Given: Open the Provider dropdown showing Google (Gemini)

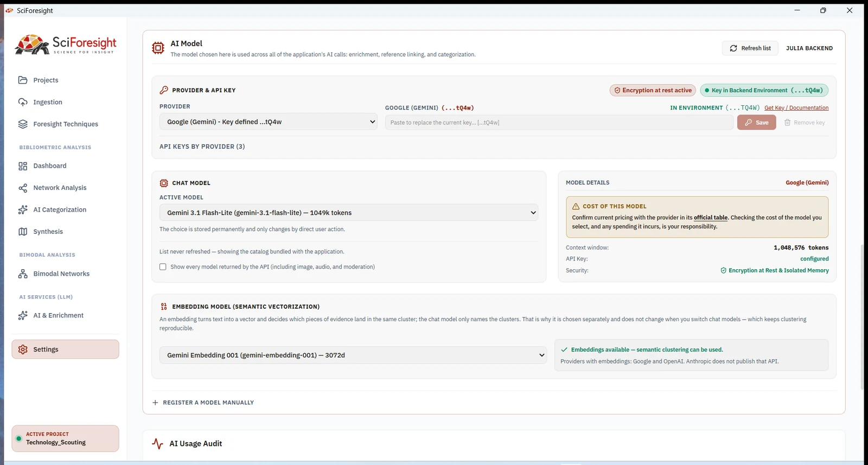Looking at the screenshot, I should pos(269,122).
